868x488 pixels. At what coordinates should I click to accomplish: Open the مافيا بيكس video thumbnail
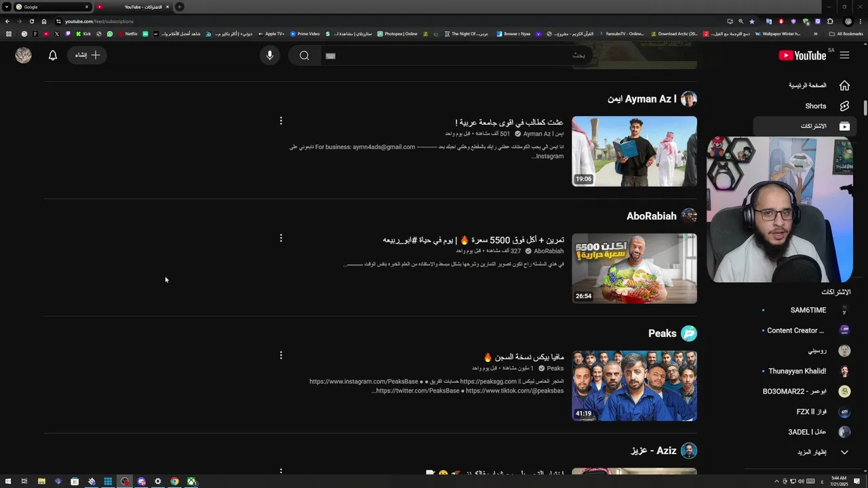(634, 386)
